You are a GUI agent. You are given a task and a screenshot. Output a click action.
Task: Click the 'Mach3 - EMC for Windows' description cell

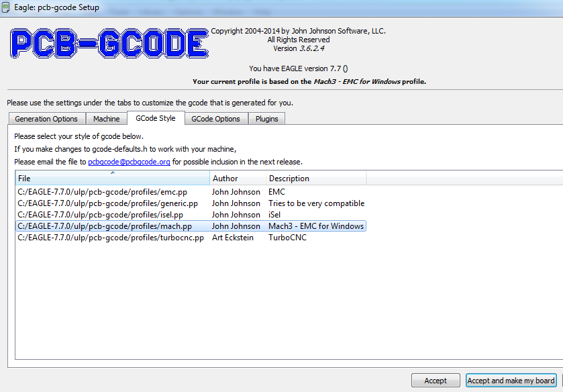click(316, 226)
